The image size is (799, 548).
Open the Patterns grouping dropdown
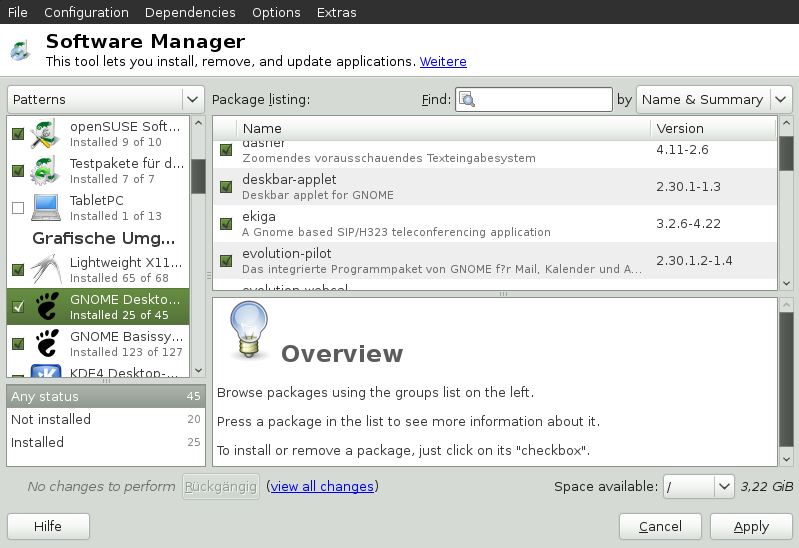coord(106,100)
